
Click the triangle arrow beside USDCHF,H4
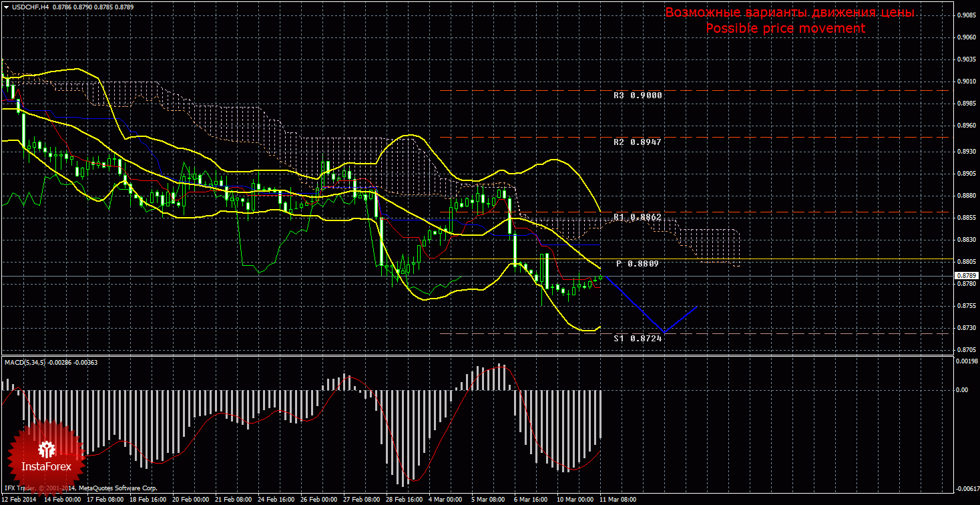(6, 7)
